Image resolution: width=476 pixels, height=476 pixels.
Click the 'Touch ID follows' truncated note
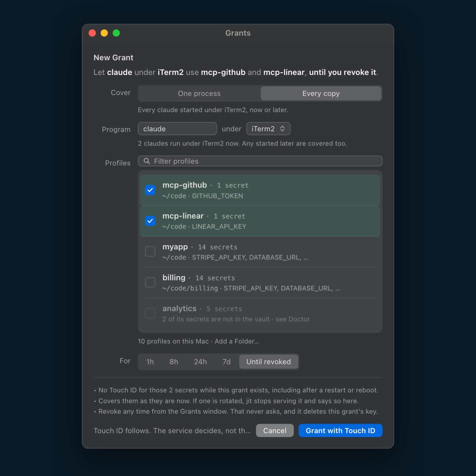[172, 430]
